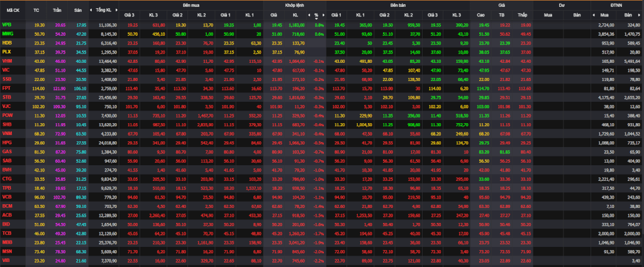Click MBB total volume 25,376,70
Image resolution: width=644 pixels, height=267 pixels.
(108, 242)
